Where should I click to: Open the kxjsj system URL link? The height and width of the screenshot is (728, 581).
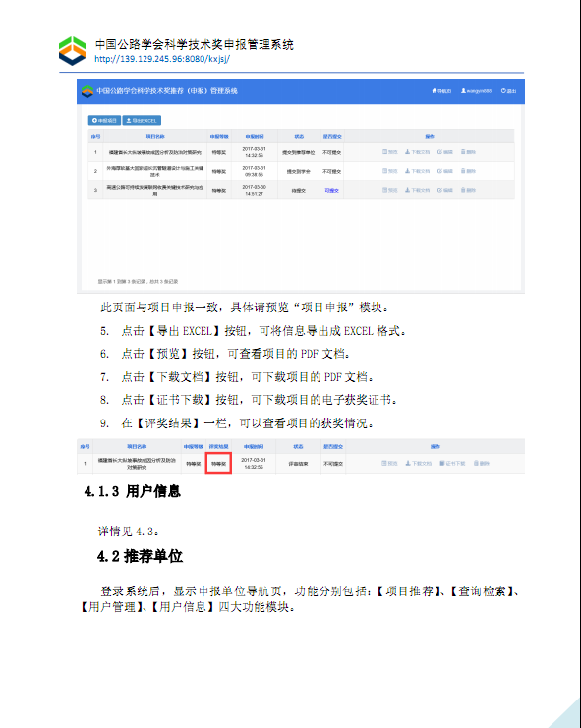pos(161,59)
